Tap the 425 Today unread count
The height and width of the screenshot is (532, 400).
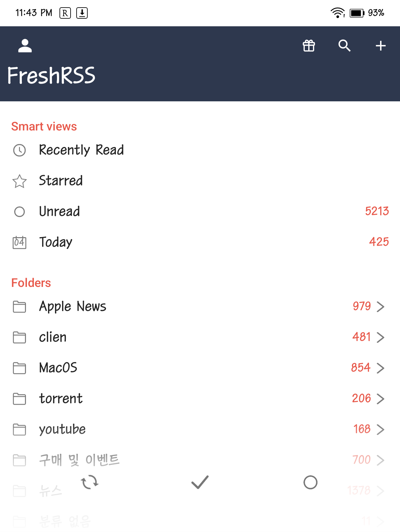coord(379,242)
